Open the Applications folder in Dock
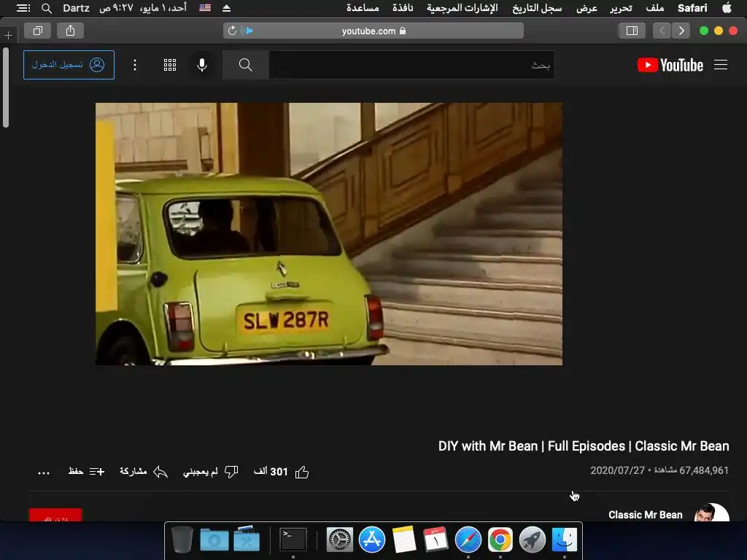The image size is (747, 560). pos(247,539)
